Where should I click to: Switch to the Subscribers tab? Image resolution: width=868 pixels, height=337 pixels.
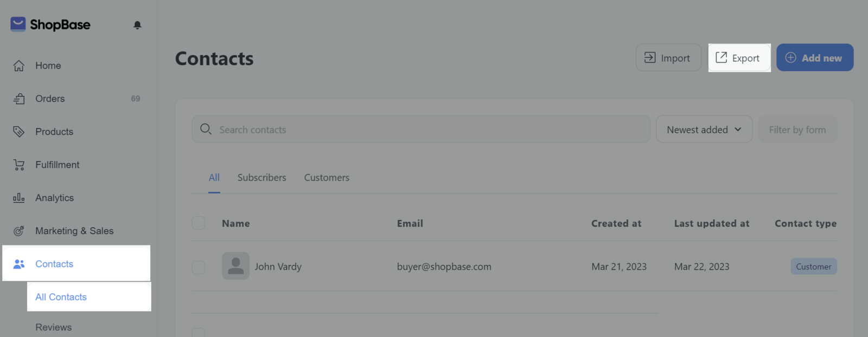pyautogui.click(x=261, y=178)
